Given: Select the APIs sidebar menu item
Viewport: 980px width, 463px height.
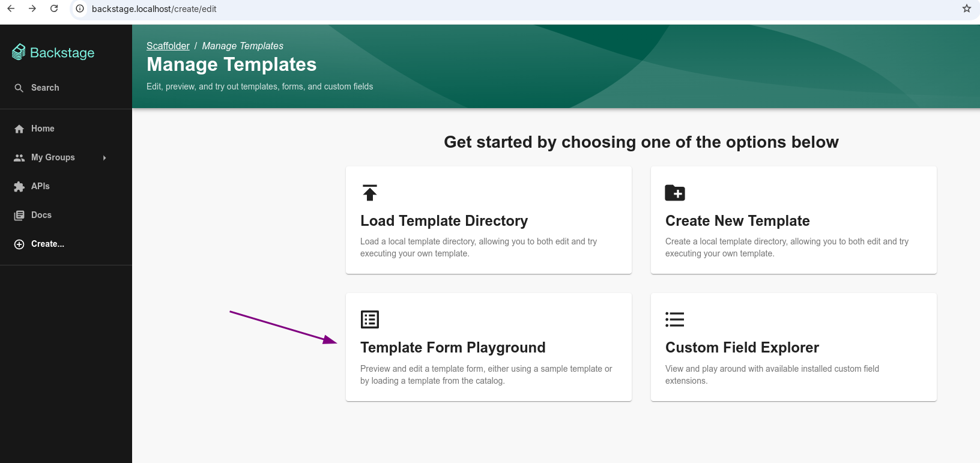Looking at the screenshot, I should (x=40, y=186).
